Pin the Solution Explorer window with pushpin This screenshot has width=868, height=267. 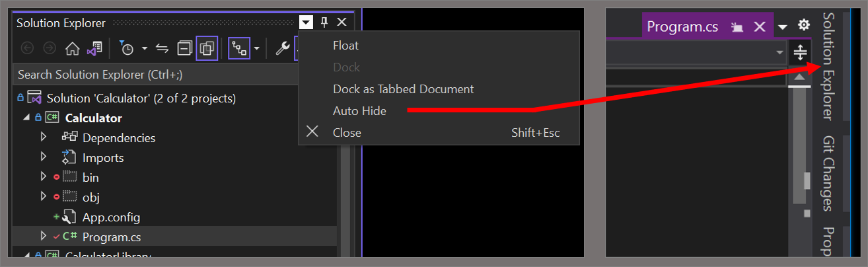pyautogui.click(x=324, y=22)
